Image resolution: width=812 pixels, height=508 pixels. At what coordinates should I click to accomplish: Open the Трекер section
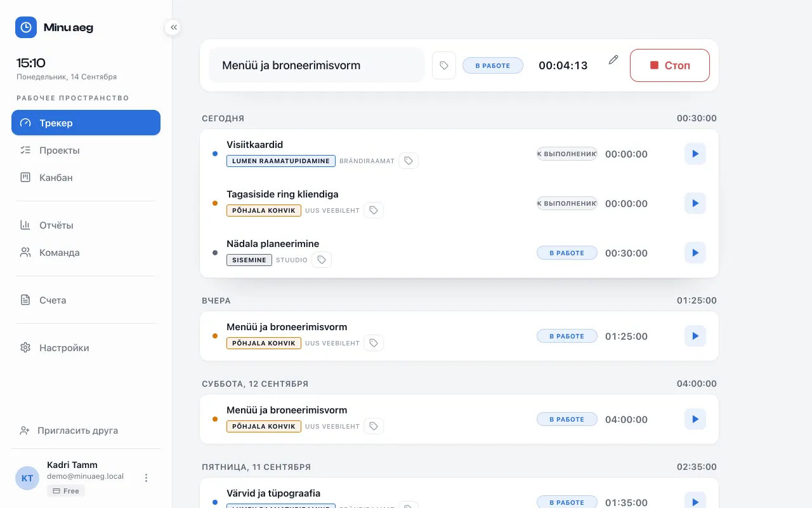pos(86,123)
